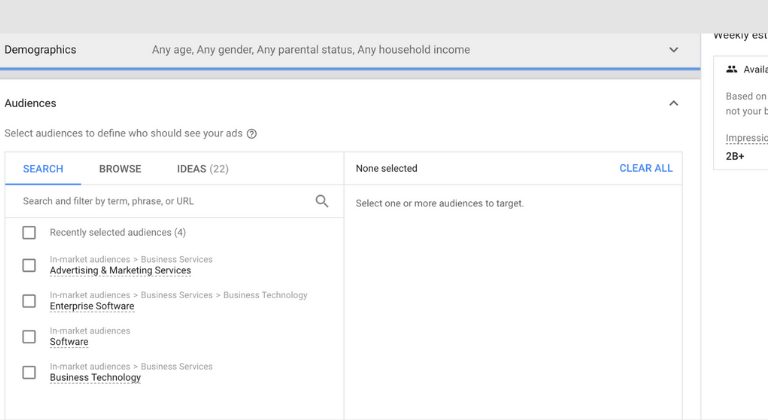Viewport: 768px width, 420px height.
Task: Click the help icon beside audiences description
Action: pos(252,134)
